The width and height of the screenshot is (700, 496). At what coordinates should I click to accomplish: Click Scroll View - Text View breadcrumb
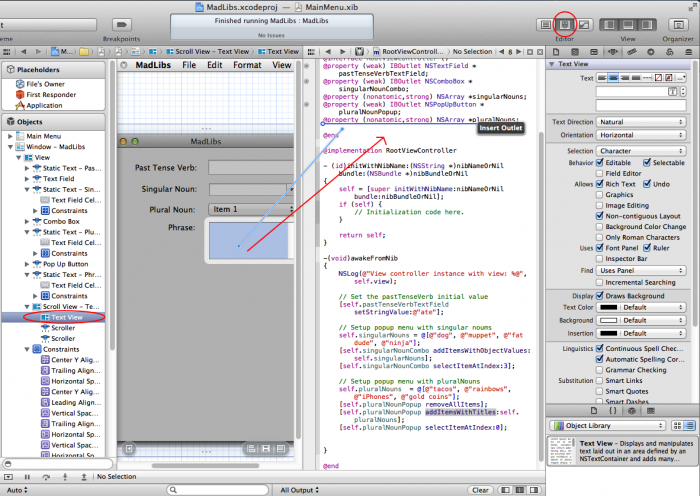(x=208, y=52)
